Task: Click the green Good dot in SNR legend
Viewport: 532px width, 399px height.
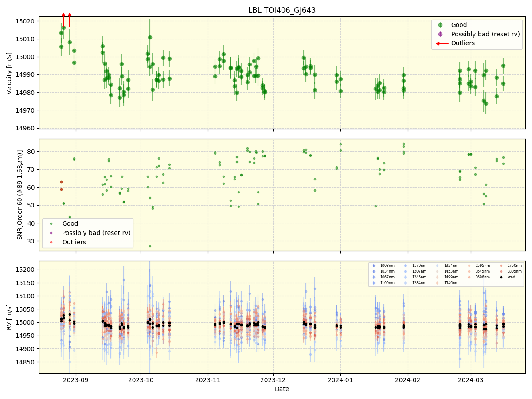Action: tap(51, 224)
